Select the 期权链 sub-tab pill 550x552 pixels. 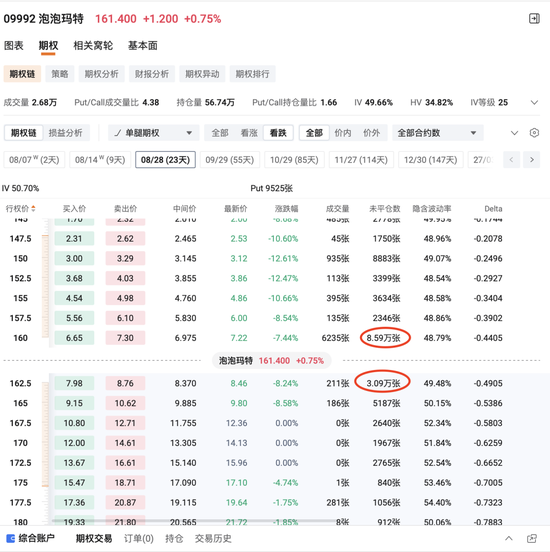click(22, 74)
